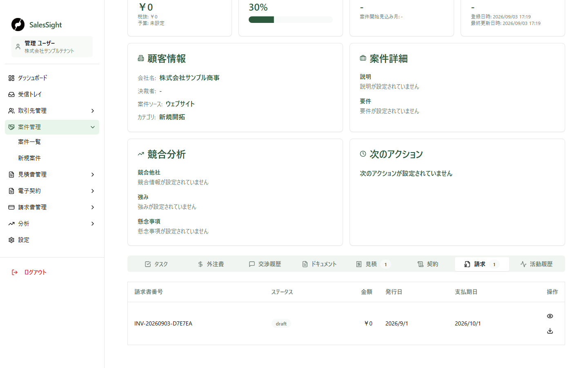588x368 pixels.
Task: Click the briefcase icon next to 案件詳細
Action: (x=363, y=58)
